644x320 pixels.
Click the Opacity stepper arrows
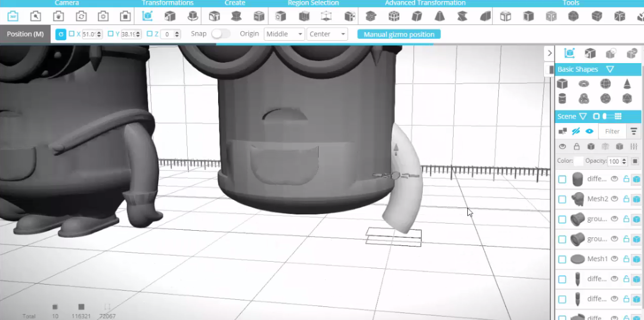(625, 162)
